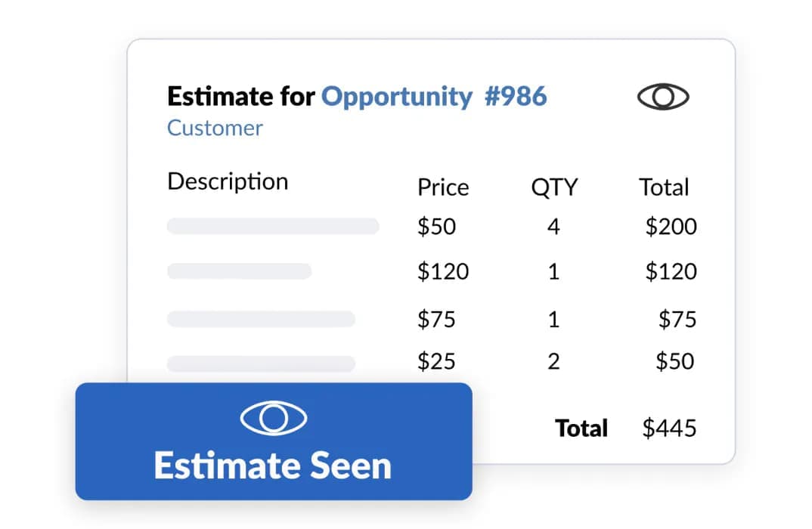Select the Description column header
The image size is (812, 529).
click(x=228, y=182)
